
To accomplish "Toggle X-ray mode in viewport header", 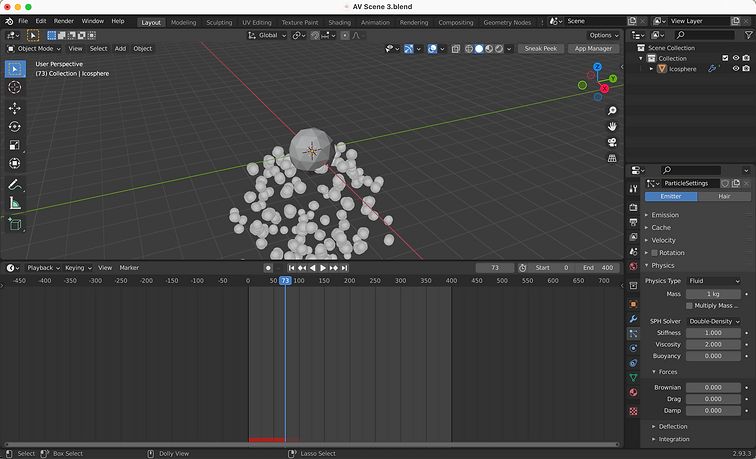I will pyautogui.click(x=456, y=49).
